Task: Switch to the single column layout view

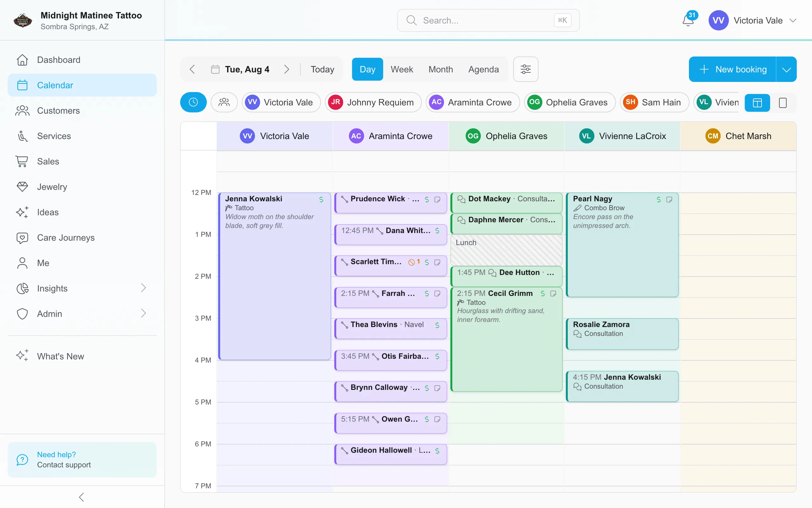Action: coord(783,103)
